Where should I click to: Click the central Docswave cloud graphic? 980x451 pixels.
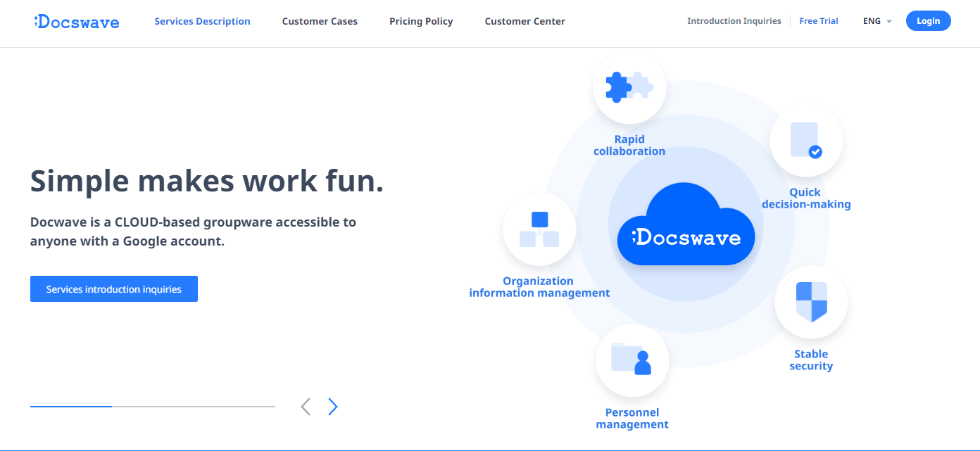coord(686,225)
